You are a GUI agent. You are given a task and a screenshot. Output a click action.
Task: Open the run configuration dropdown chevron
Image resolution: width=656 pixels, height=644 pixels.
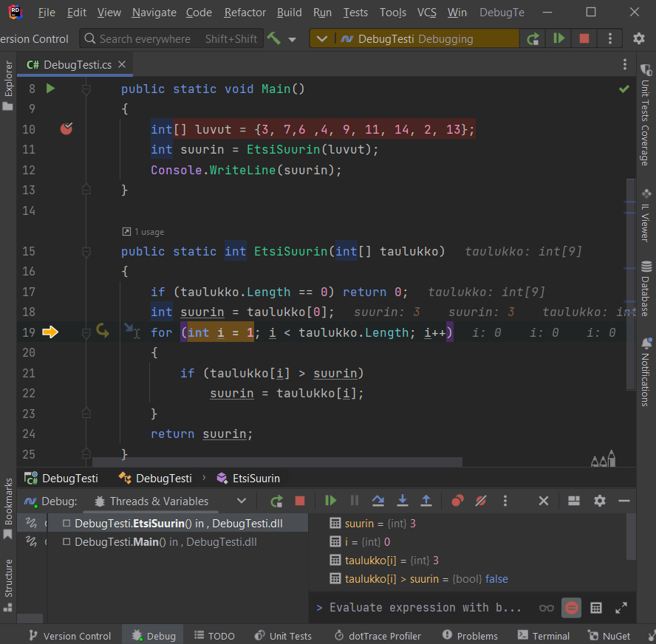321,38
